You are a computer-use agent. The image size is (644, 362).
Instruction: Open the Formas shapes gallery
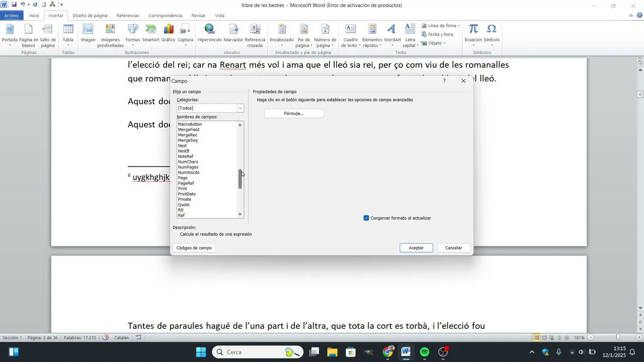coord(133,35)
